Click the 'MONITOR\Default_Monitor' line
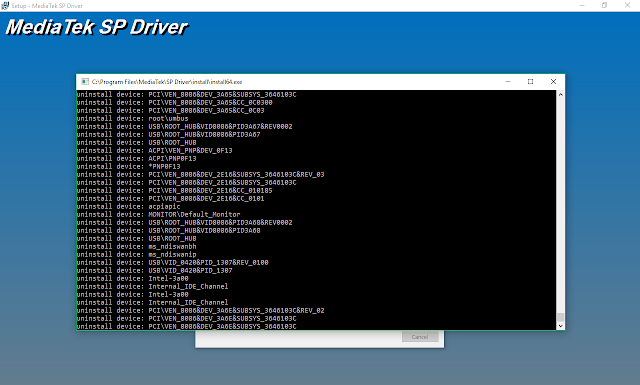 (159, 214)
